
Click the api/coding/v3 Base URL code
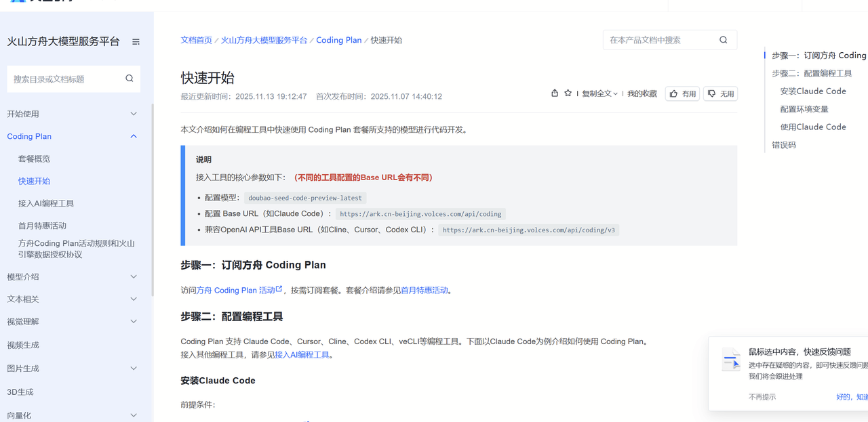529,230
